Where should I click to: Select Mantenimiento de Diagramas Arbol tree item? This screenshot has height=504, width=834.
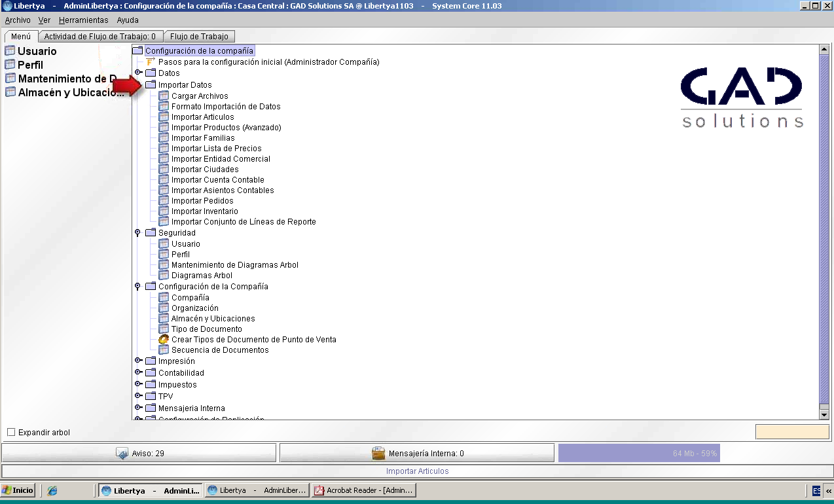pos(235,265)
